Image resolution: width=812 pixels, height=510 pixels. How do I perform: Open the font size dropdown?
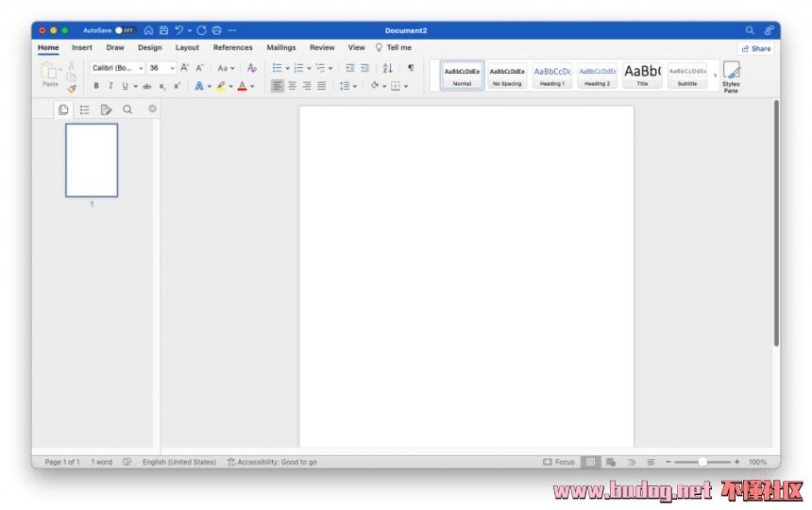tap(172, 68)
